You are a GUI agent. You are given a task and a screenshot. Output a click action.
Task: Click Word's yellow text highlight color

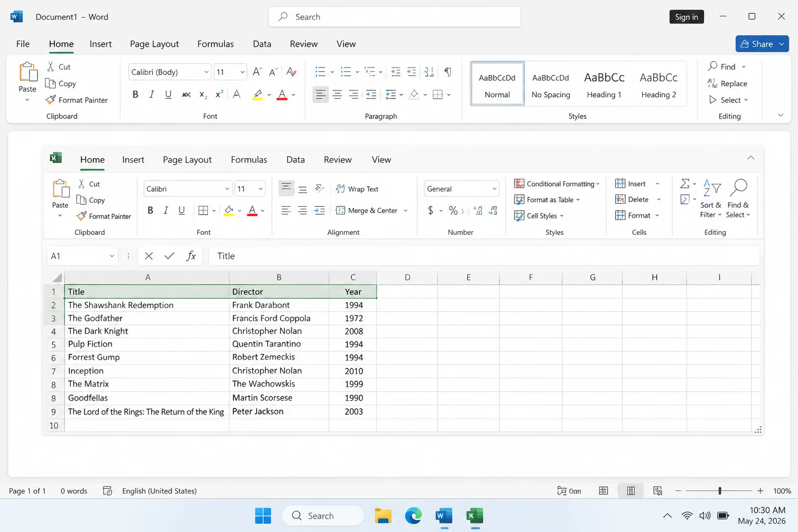(x=258, y=95)
